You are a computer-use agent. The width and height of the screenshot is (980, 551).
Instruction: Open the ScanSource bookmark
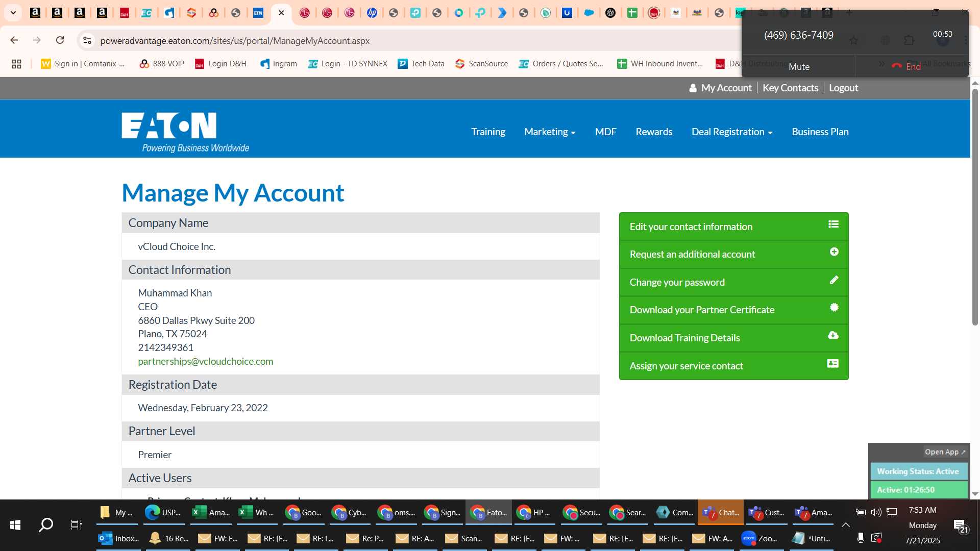[481, 64]
